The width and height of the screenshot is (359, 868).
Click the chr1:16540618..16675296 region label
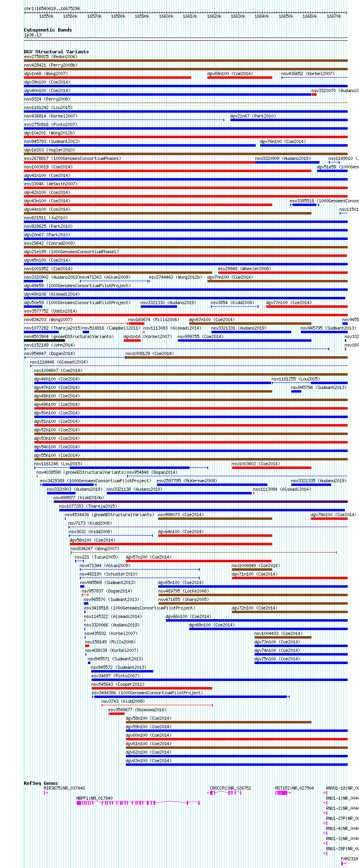tap(52, 8)
